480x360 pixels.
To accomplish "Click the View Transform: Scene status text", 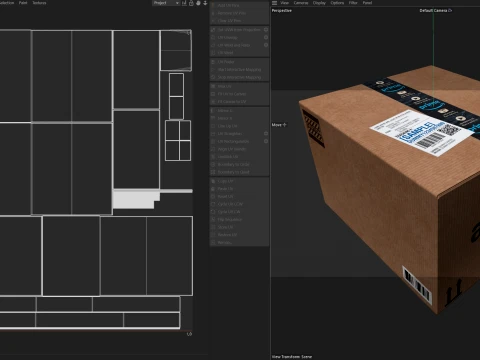I will 292,357.
